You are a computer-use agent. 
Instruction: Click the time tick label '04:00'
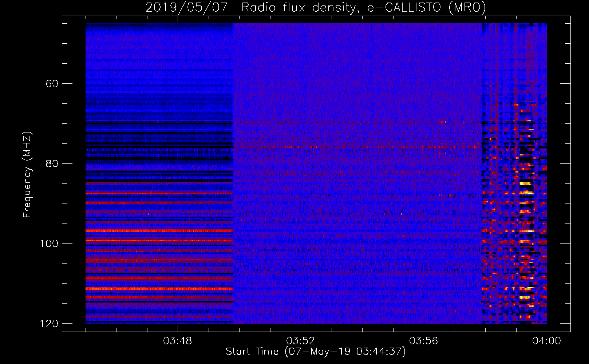pos(547,341)
